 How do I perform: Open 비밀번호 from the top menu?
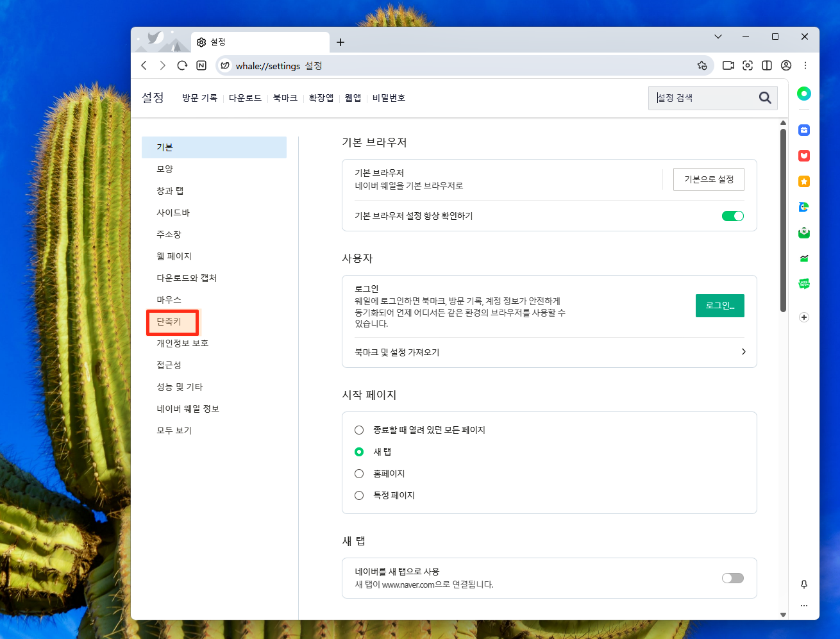389,98
